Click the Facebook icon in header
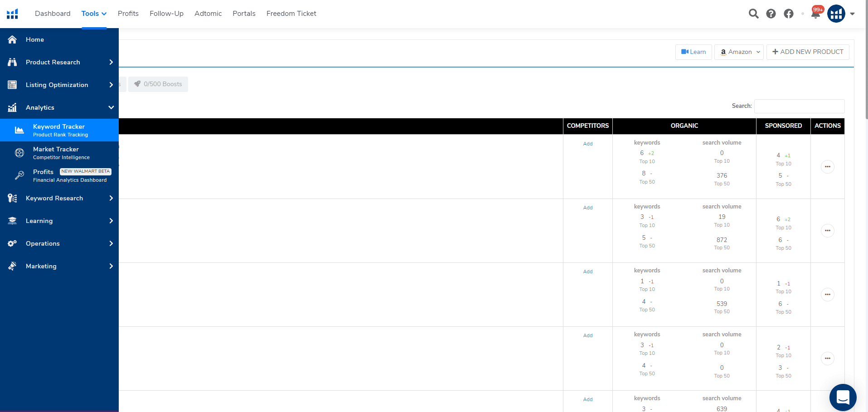Screen dimensions: 868x412 (789, 14)
